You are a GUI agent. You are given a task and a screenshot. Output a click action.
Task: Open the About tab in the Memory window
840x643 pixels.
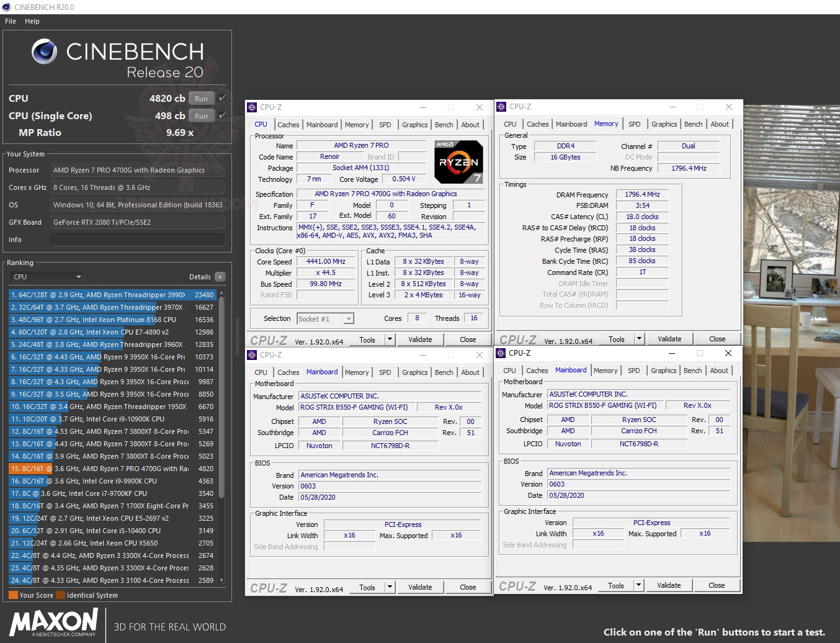pos(720,124)
